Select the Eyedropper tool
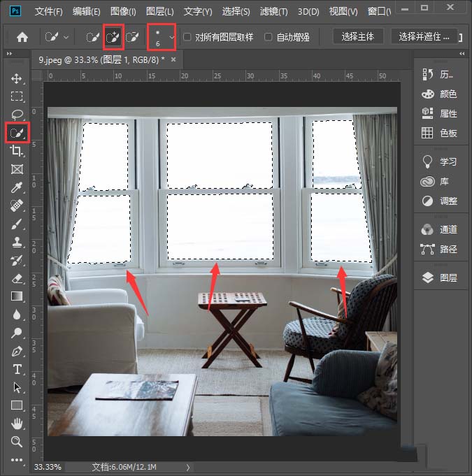 pos(16,187)
